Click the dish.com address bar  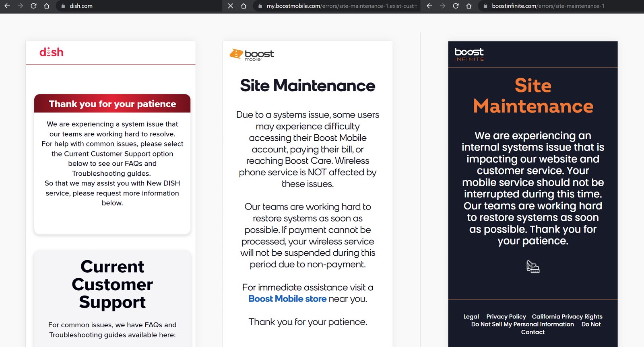pyautogui.click(x=139, y=6)
